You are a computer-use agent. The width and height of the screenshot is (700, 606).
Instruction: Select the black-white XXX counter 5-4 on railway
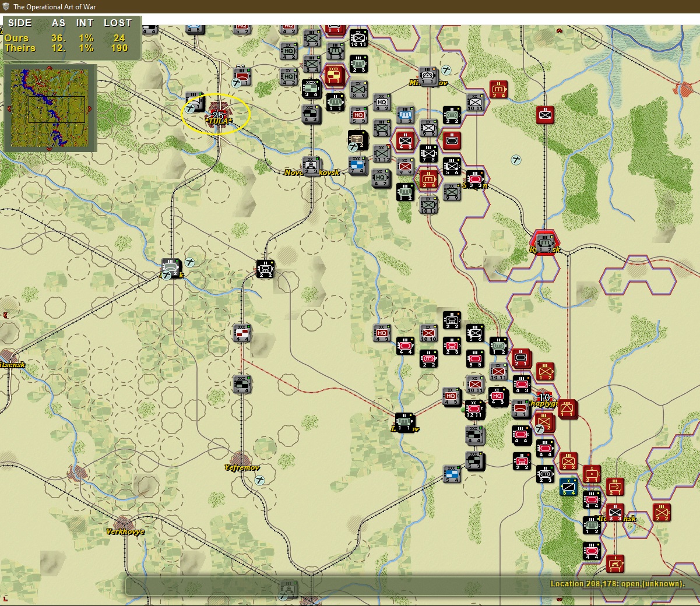tap(242, 384)
